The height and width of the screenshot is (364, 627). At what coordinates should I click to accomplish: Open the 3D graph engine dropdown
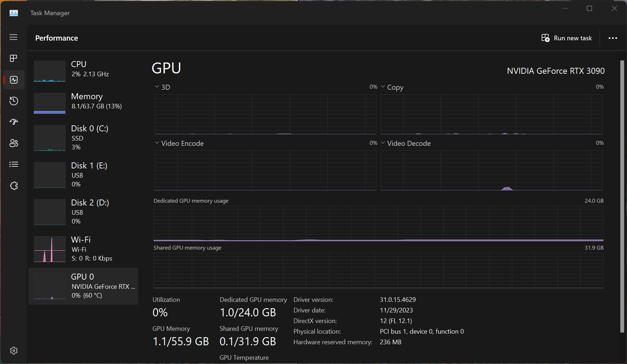point(162,87)
